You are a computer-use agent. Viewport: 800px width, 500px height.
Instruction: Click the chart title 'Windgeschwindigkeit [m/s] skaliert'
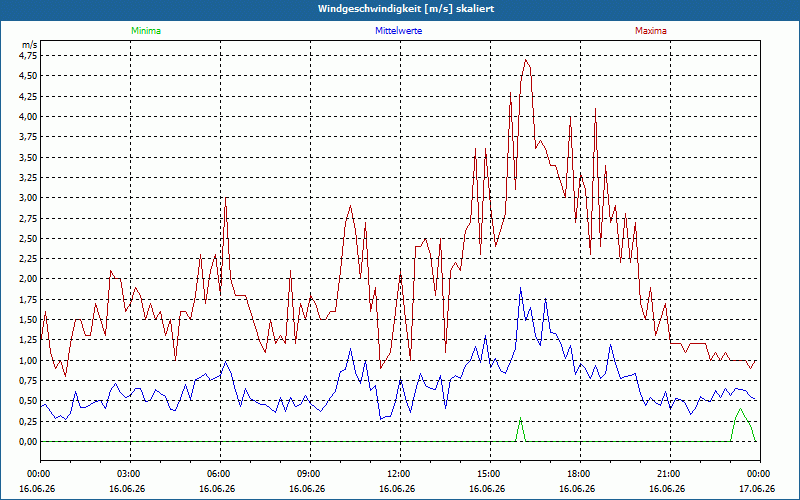point(406,9)
